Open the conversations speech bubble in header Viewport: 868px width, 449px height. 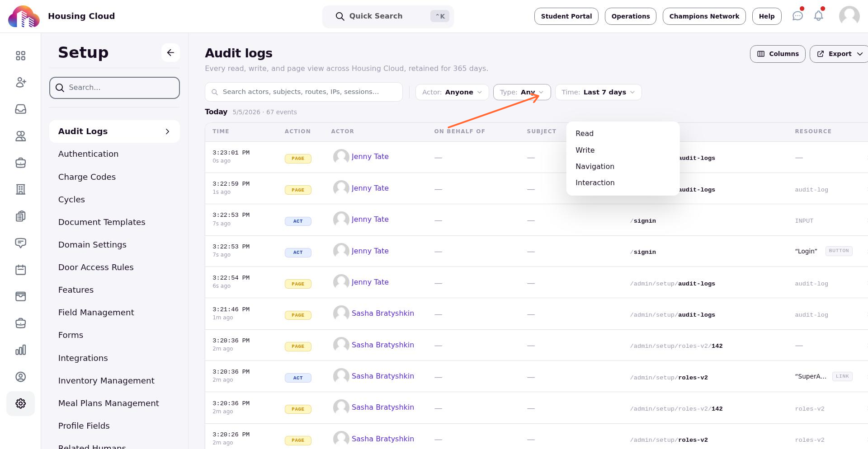coord(797,16)
